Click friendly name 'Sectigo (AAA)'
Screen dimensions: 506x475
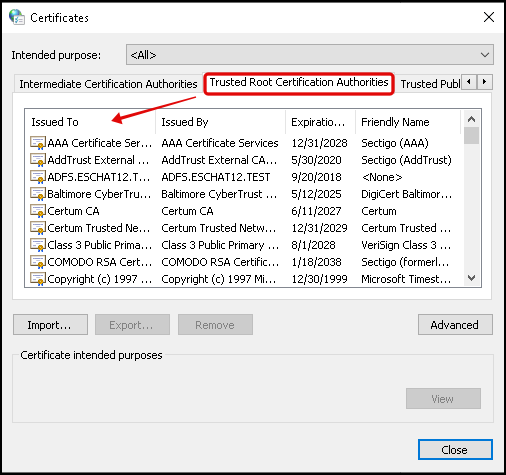pyautogui.click(x=395, y=143)
